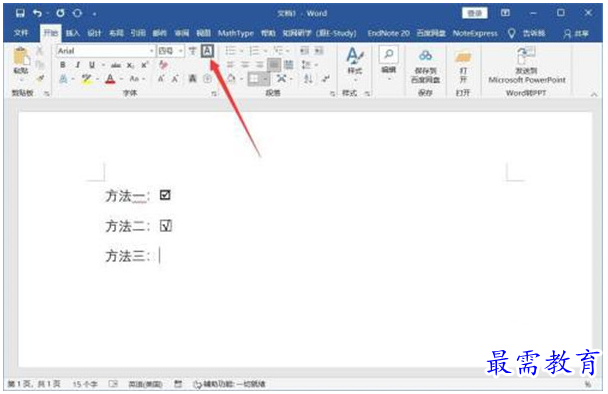Toggle italic formatting
Image resolution: width=608 pixels, height=394 pixels.
click(78, 65)
